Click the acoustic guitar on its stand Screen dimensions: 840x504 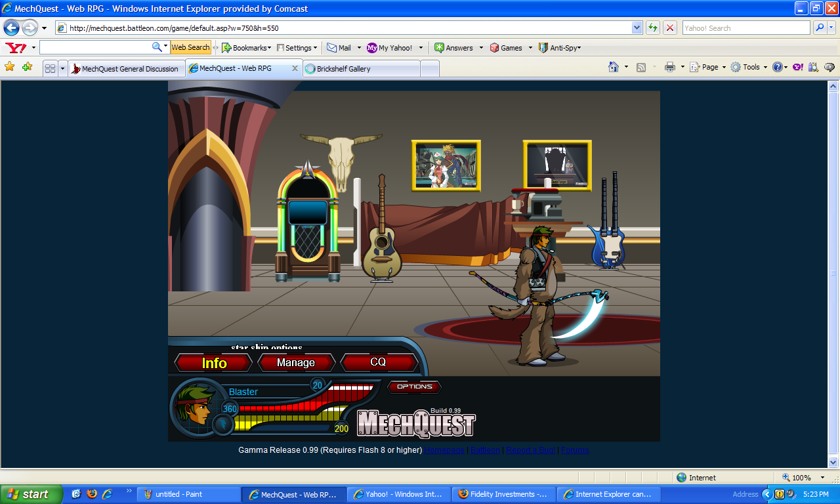click(382, 230)
